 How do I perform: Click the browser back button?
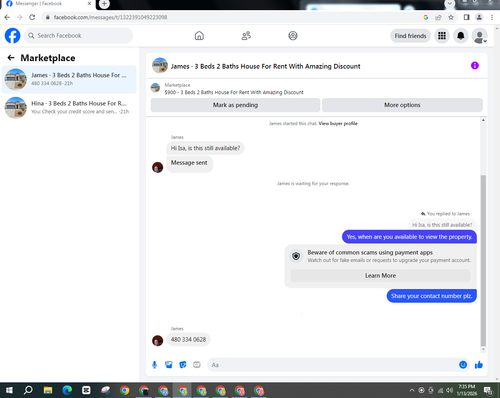7,17
